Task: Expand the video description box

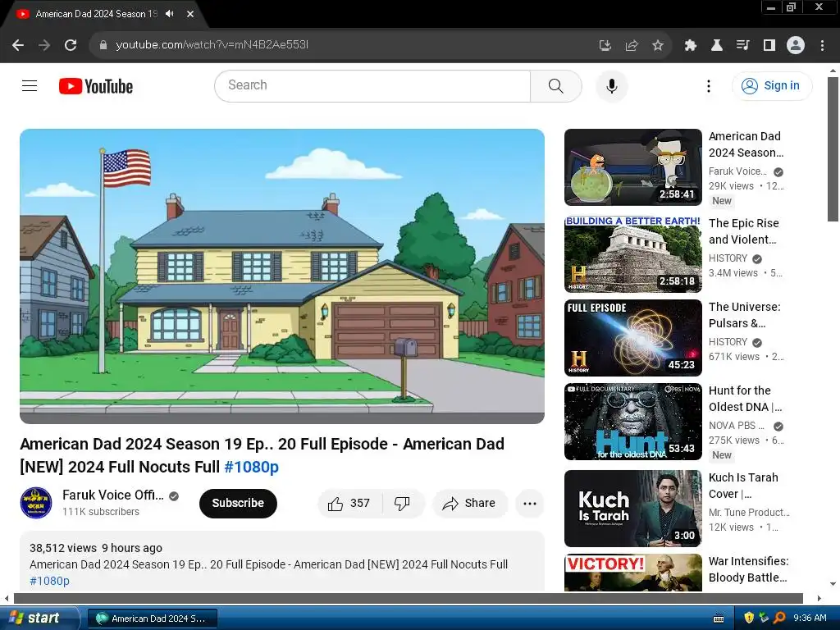Action: pos(282,562)
